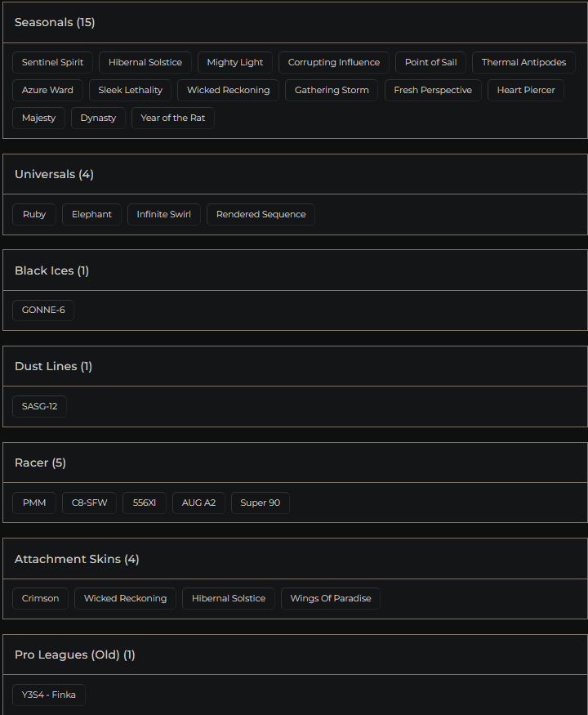Image resolution: width=588 pixels, height=715 pixels.
Task: Select SASG-12 under Dust Lines
Action: tap(38, 406)
